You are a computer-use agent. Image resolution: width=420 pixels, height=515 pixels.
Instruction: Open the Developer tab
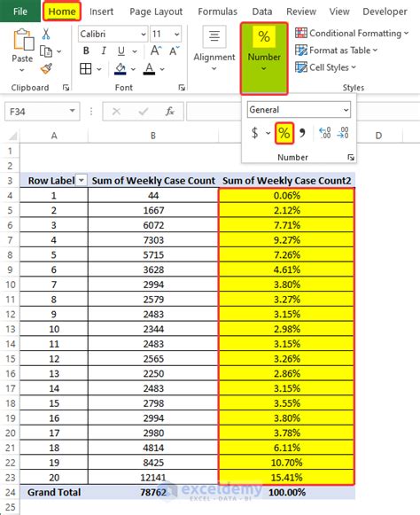pos(385,12)
